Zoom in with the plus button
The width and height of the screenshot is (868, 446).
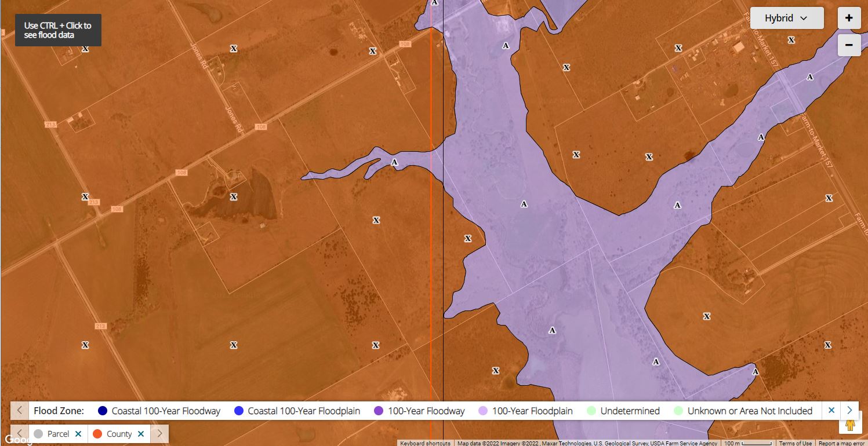(849, 18)
